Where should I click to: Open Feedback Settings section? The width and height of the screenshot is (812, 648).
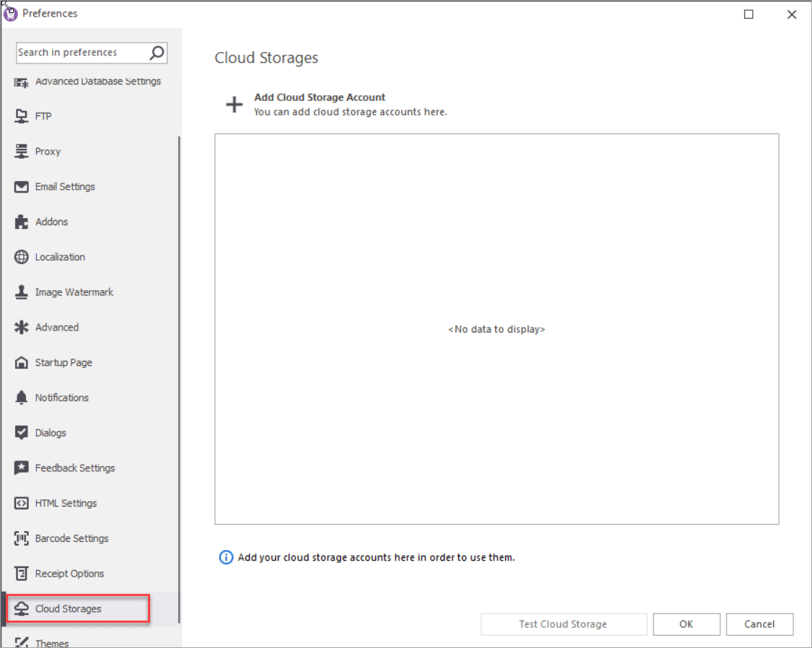[90, 468]
